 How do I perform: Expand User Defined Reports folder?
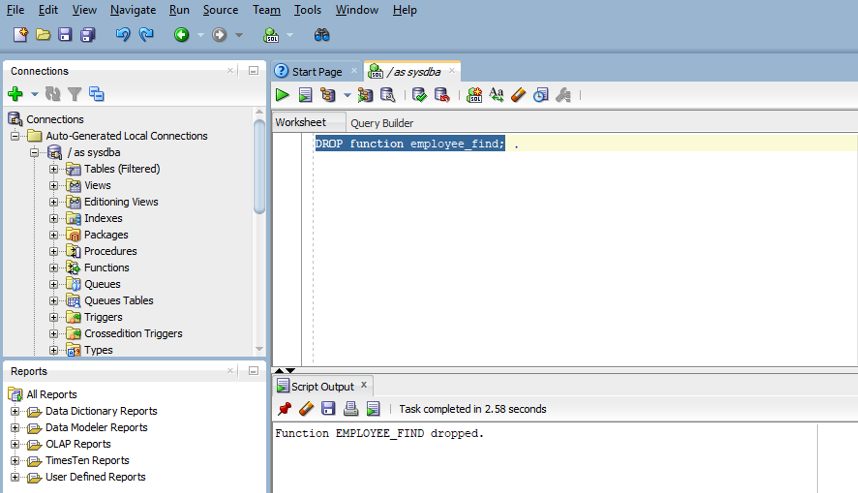click(15, 477)
